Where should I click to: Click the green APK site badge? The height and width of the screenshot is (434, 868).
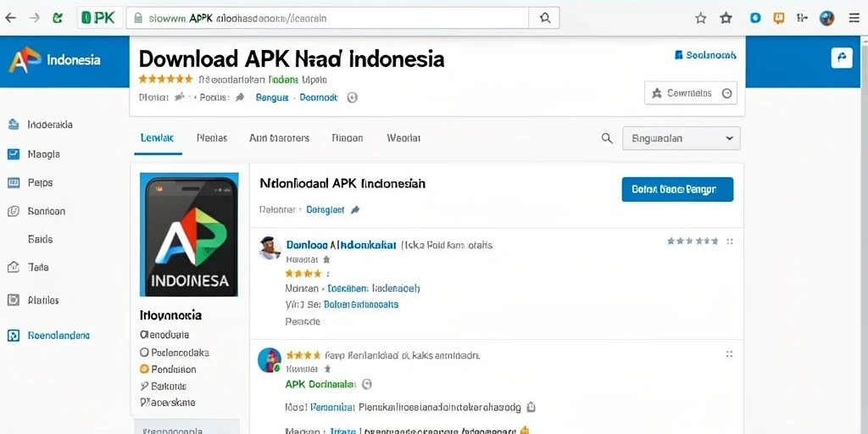pyautogui.click(x=98, y=18)
